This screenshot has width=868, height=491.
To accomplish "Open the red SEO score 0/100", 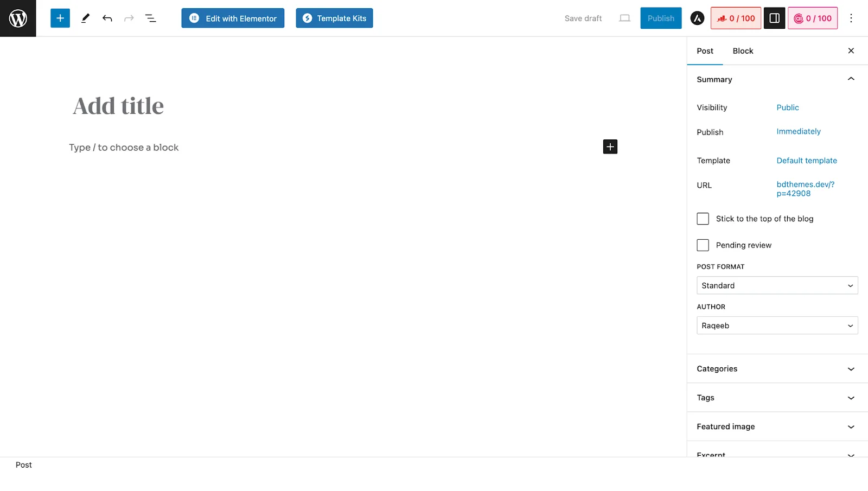I will pyautogui.click(x=736, y=18).
